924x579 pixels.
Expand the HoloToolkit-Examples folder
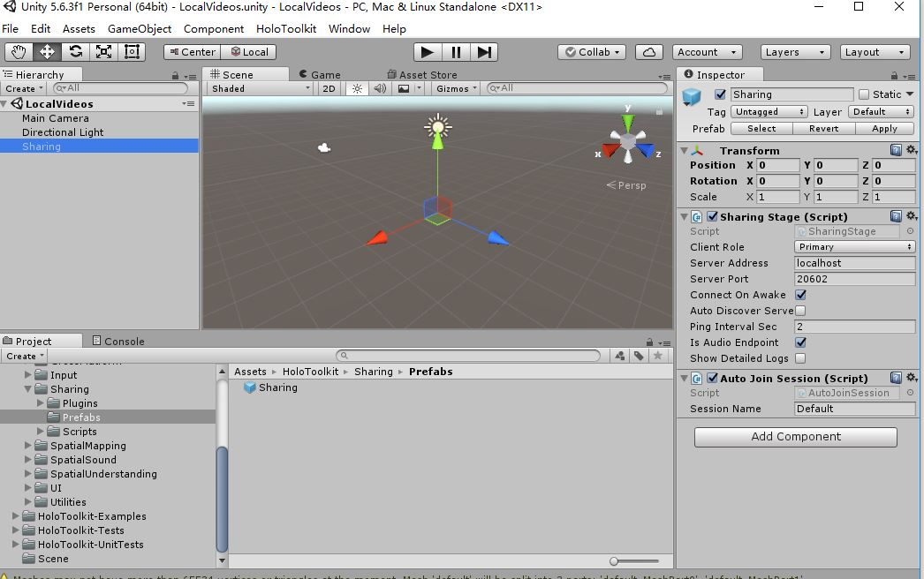pos(15,516)
